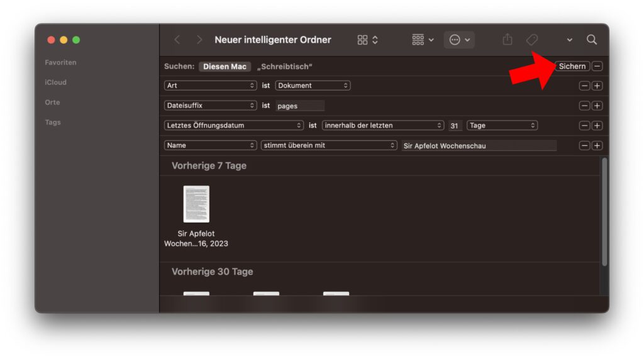This screenshot has height=359, width=644.
Task: Open the grouping options icon
Action: tap(423, 40)
